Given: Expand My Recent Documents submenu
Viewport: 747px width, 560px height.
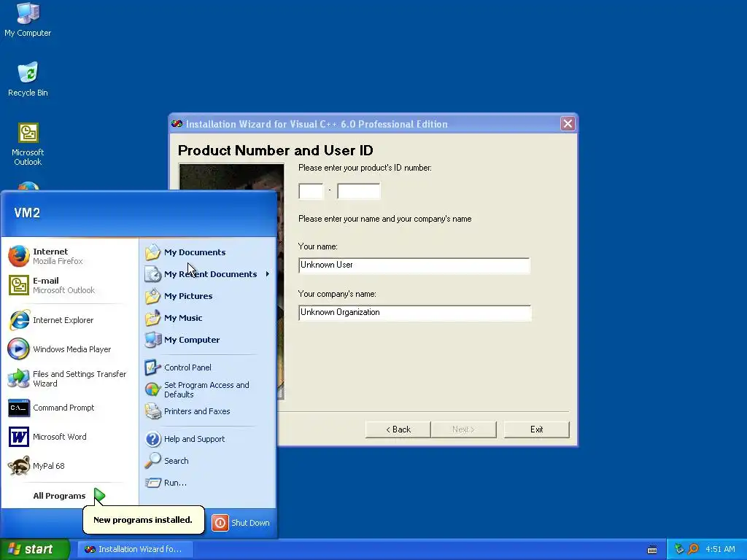Looking at the screenshot, I should [207, 274].
